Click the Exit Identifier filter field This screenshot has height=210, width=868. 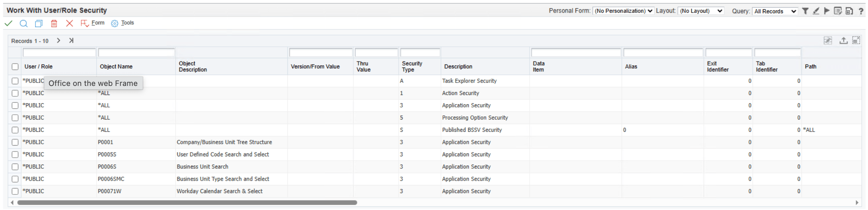click(729, 53)
